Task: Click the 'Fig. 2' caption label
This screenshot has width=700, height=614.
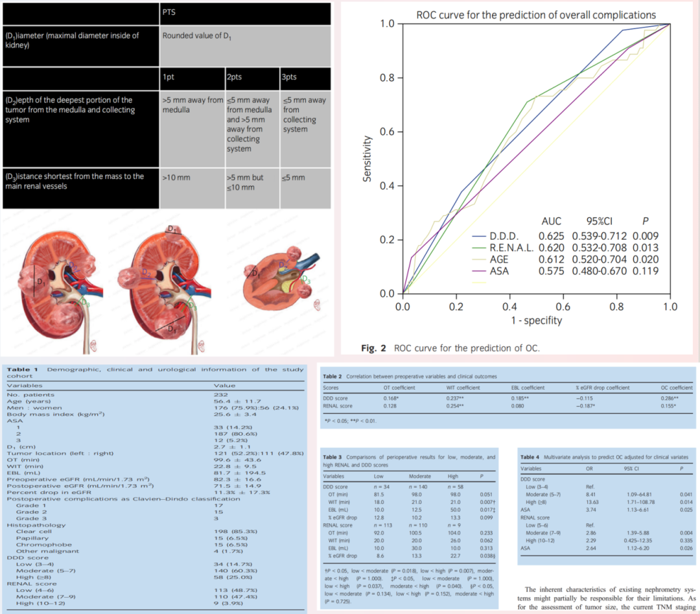Action: click(373, 348)
